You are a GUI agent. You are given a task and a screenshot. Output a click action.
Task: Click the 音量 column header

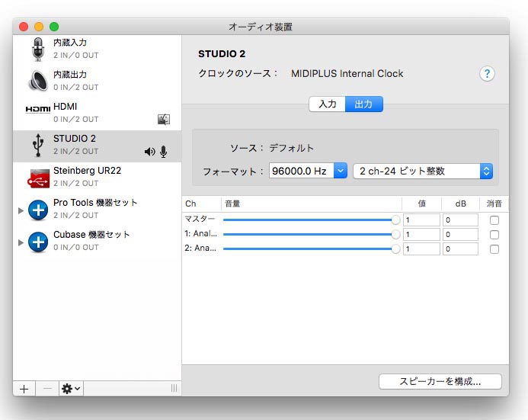[x=312, y=204]
